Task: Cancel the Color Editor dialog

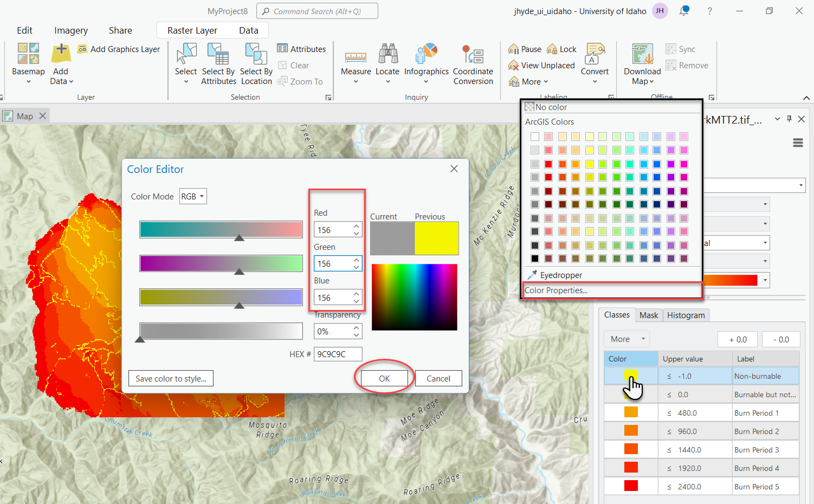Action: (x=438, y=378)
